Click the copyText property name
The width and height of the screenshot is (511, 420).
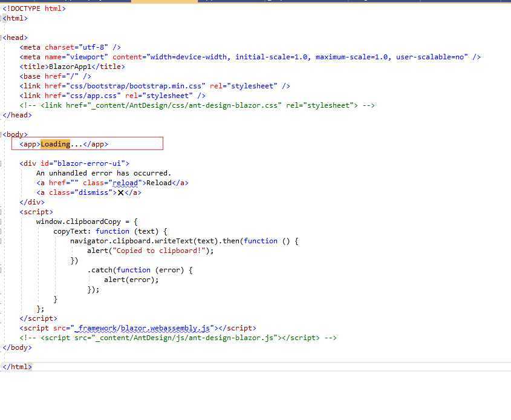70,231
